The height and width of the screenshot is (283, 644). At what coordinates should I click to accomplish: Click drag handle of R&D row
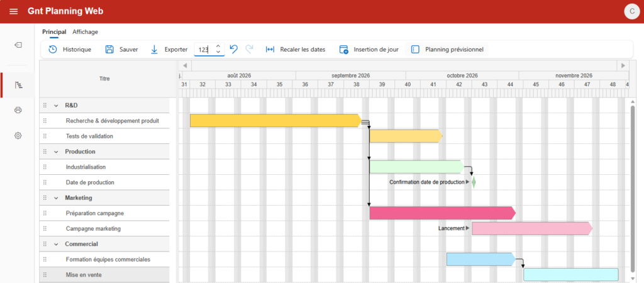click(x=45, y=106)
